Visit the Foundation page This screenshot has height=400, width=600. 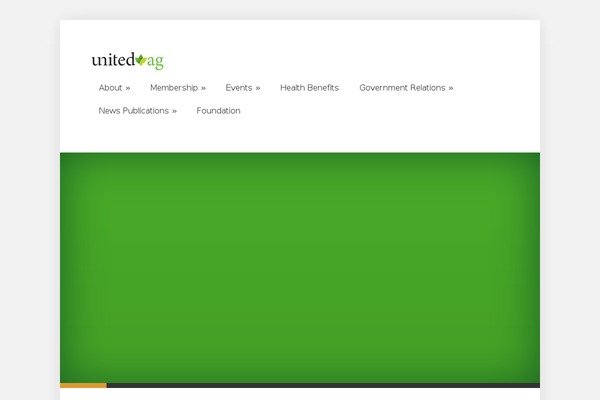click(218, 111)
